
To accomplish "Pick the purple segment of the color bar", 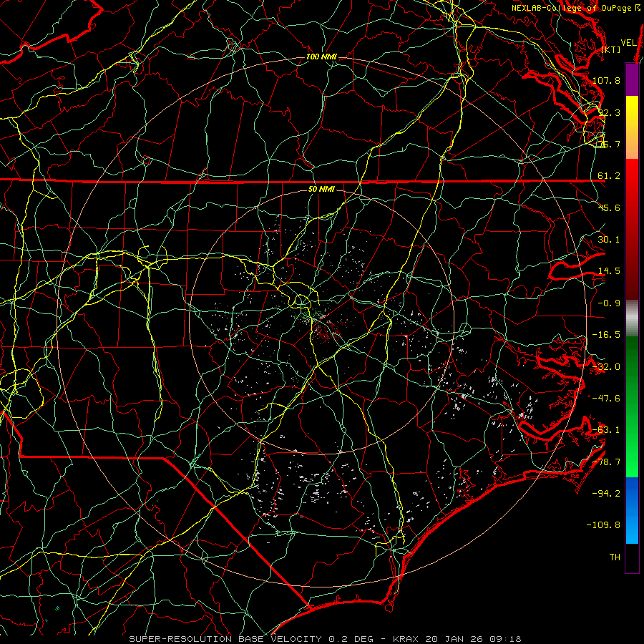I will (632, 79).
